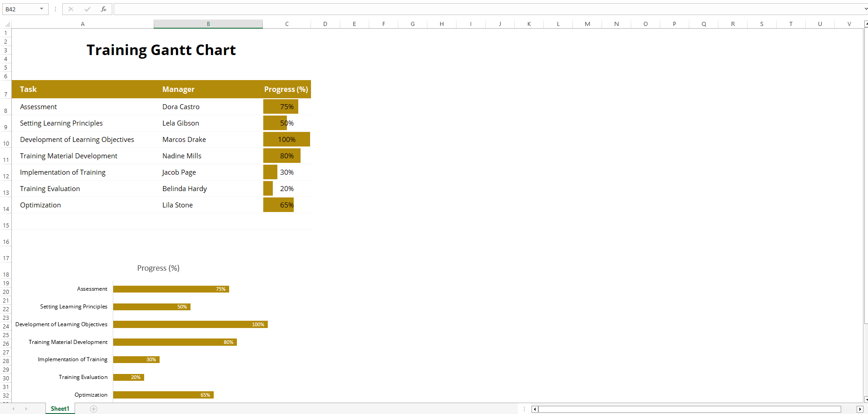Click the chart's Optimization axis label
868x414 pixels.
[x=91, y=395]
